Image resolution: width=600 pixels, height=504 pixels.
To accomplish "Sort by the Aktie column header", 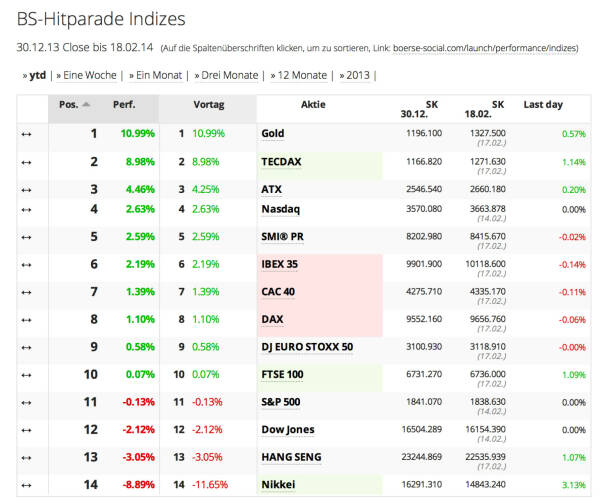I will pos(313,104).
